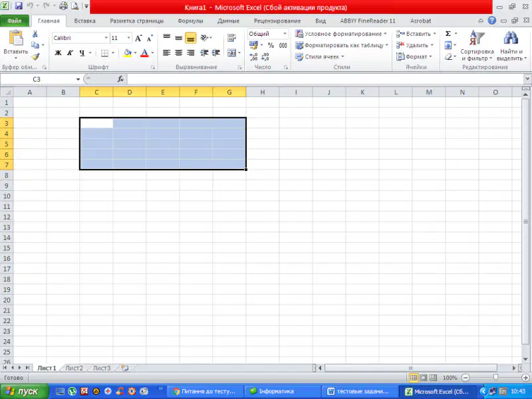Toggle underline Ч formatting

(x=82, y=53)
